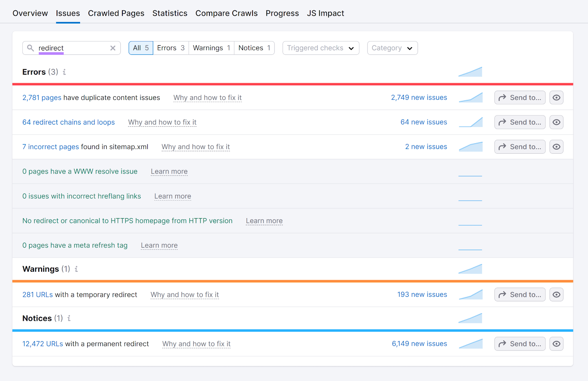Screen dimensions: 588x381
Task: Open the Triggered checks dropdown
Action: pos(320,48)
